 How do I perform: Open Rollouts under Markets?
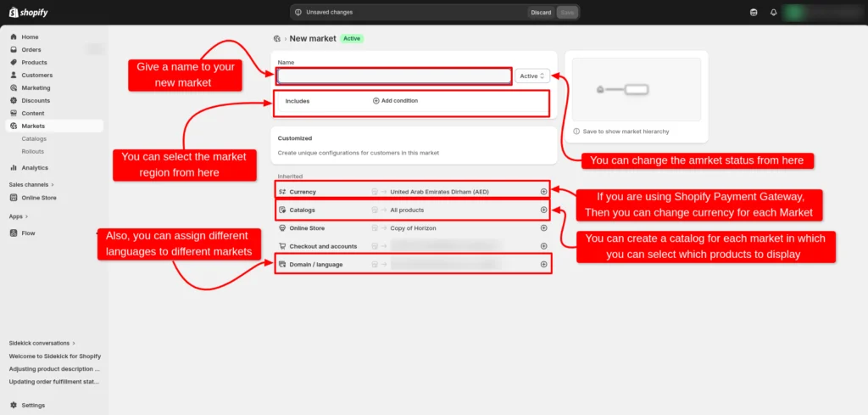pos(33,151)
